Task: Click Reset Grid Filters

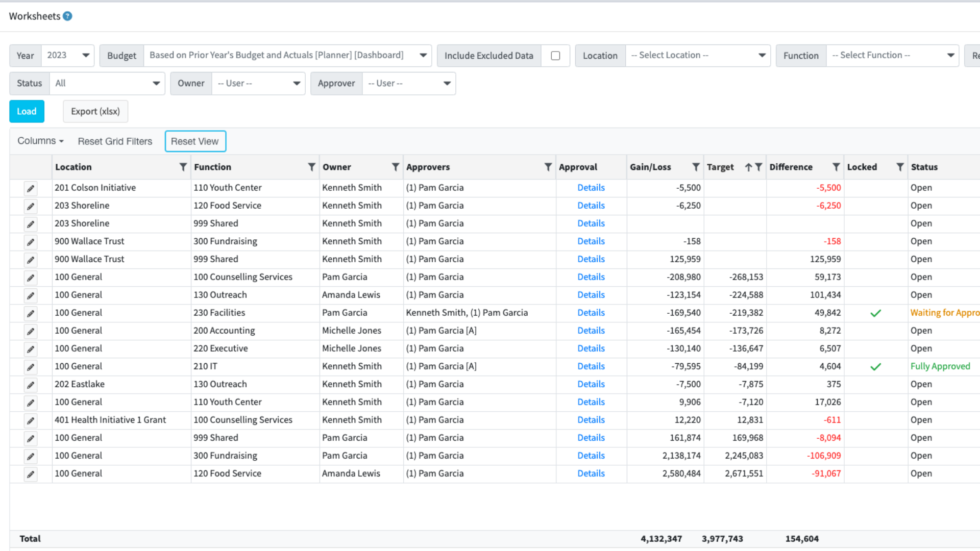Action: tap(115, 141)
